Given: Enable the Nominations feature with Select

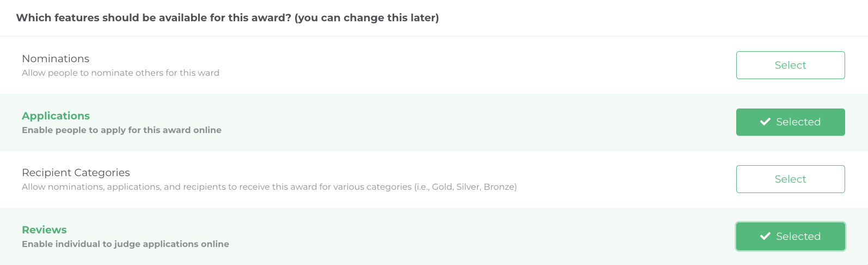Looking at the screenshot, I should click(x=790, y=65).
